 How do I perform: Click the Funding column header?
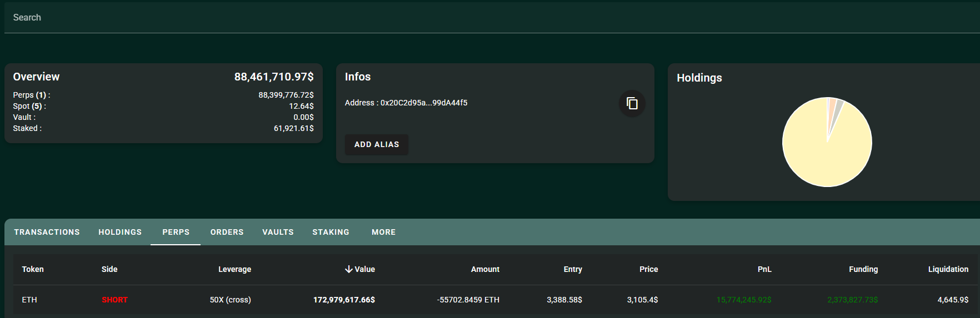[x=863, y=269]
